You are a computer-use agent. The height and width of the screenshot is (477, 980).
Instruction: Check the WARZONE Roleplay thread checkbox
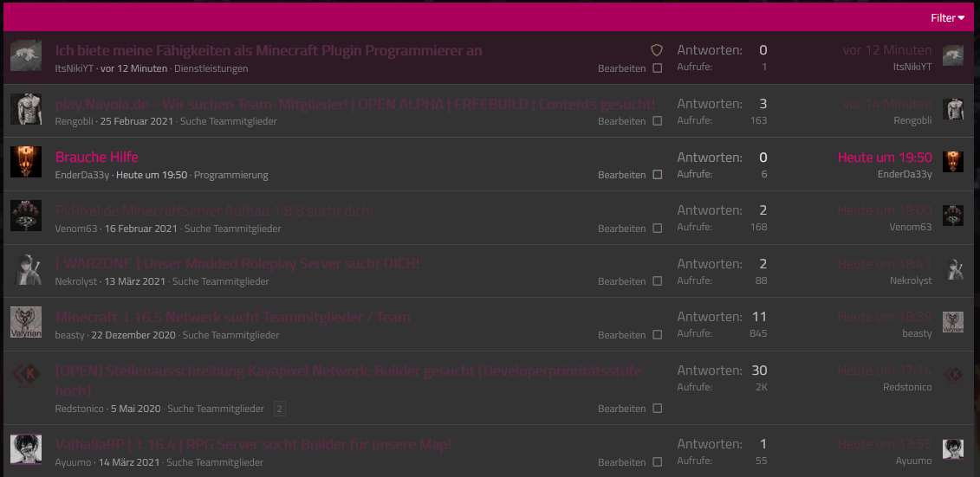658,281
